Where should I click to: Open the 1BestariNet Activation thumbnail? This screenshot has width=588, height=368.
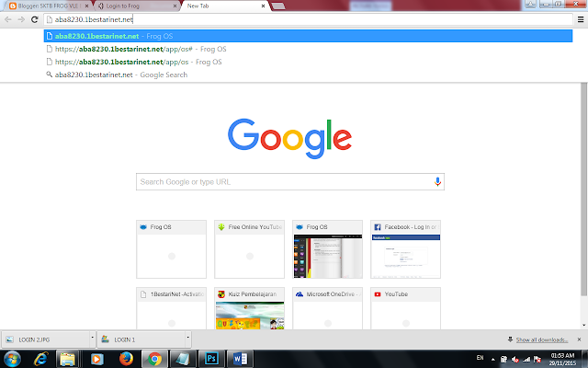172,309
